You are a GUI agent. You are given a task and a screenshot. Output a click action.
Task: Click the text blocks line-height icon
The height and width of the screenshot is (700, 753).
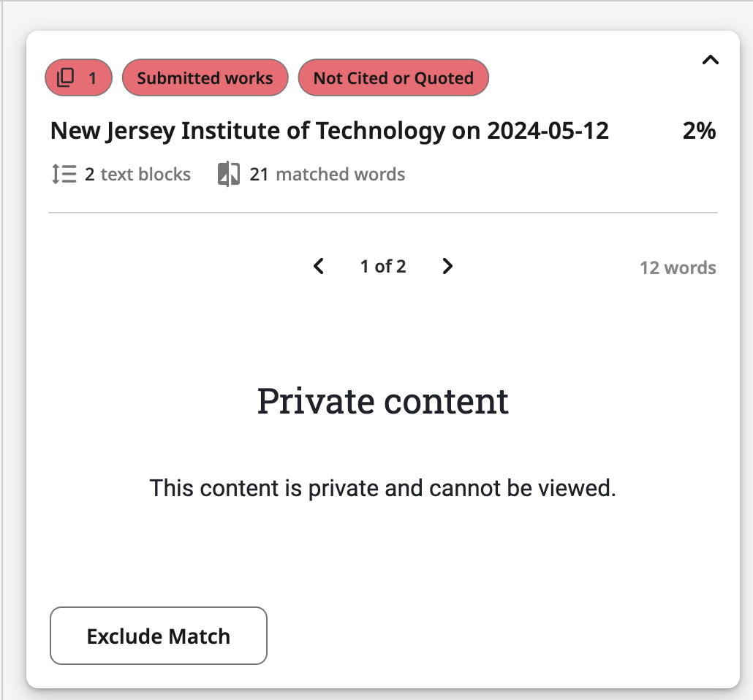[64, 175]
